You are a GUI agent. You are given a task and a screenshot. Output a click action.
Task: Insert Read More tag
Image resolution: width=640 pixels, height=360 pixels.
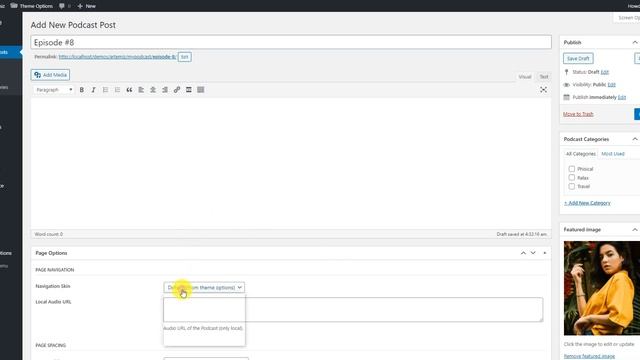tap(189, 90)
